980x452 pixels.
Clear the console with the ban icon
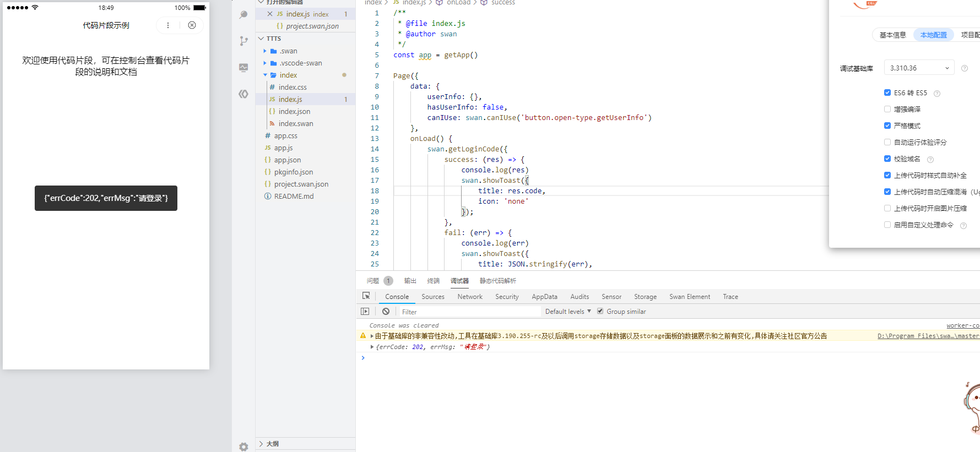[386, 312]
